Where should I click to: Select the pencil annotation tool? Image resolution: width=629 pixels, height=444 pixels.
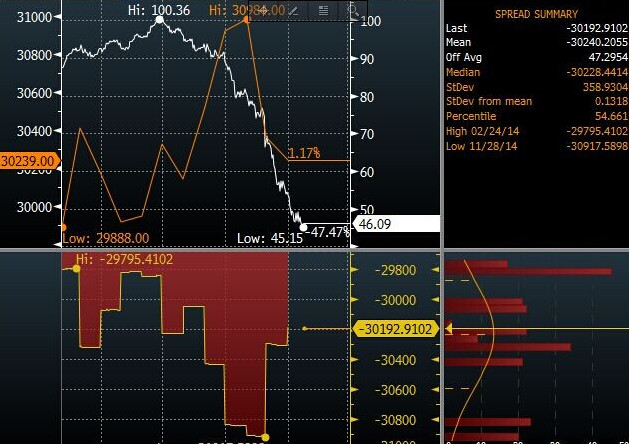(294, 10)
